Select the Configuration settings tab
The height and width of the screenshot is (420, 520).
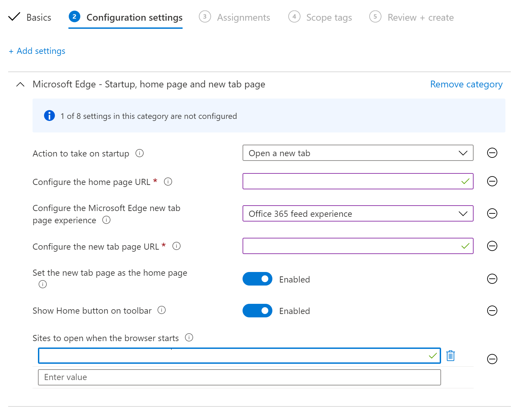(x=126, y=17)
